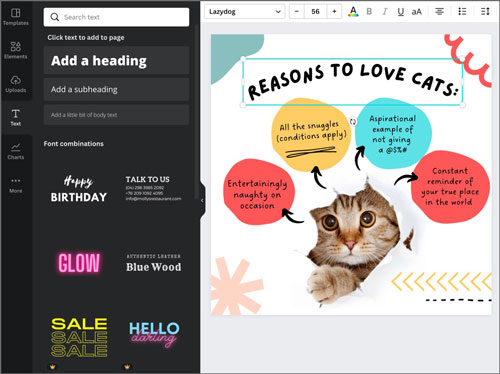Decrease font size with minus button

[x=297, y=12]
